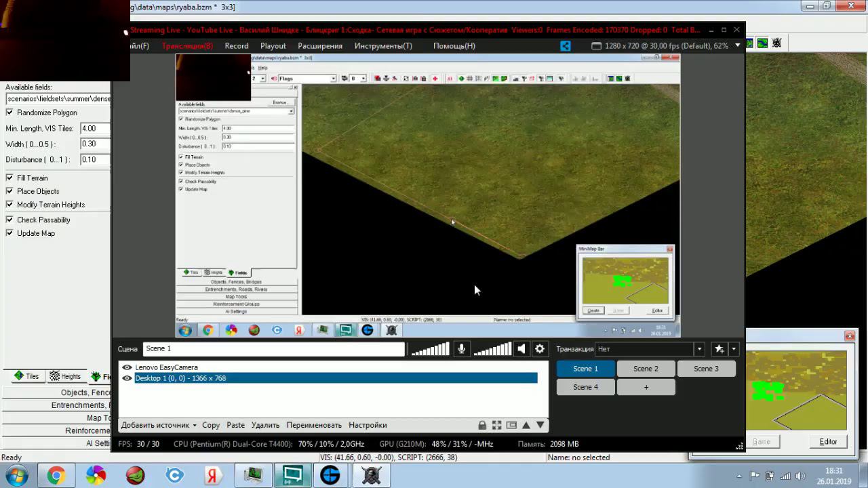Toggle Modify Terrain Heights checkbox

(9, 205)
